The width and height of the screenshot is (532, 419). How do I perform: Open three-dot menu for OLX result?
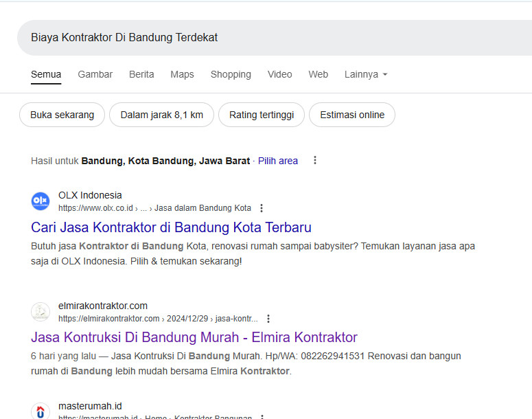point(262,208)
